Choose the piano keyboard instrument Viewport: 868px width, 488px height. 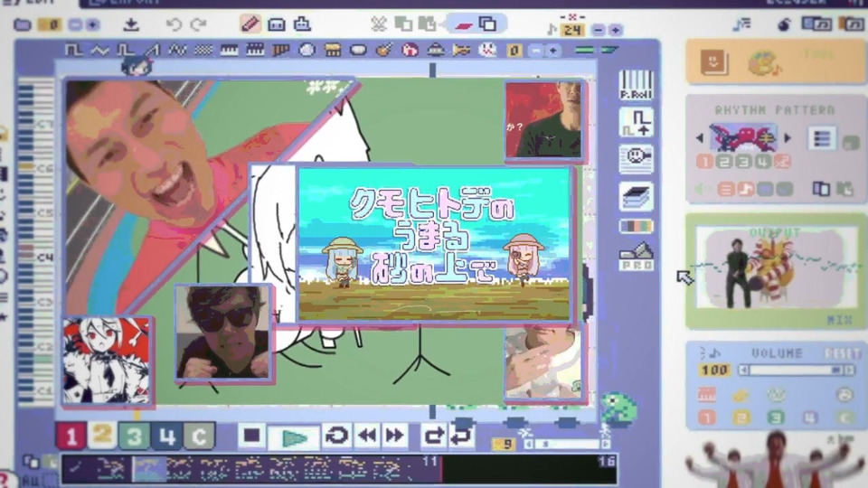pos(229,51)
